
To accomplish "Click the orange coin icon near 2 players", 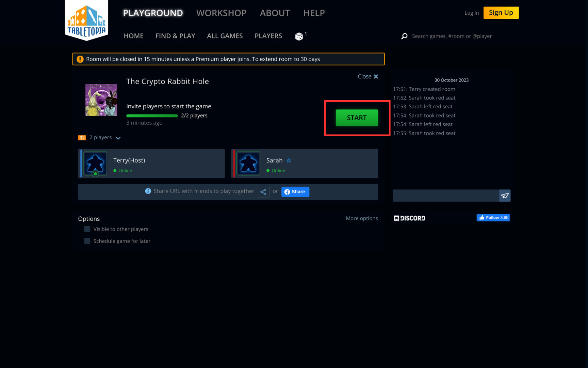I will [82, 137].
